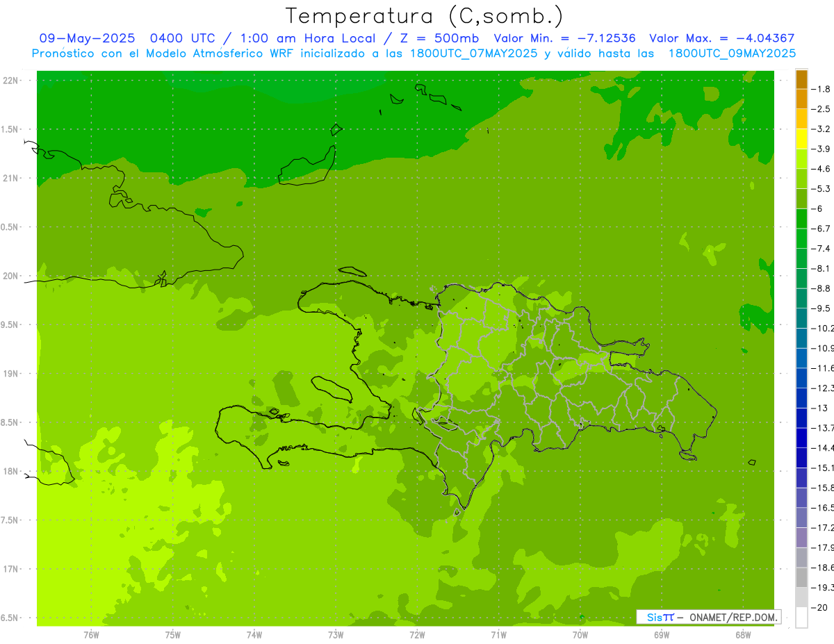Click the green colorbar segment between -6 and -6.7
834x644 pixels.
point(801,219)
